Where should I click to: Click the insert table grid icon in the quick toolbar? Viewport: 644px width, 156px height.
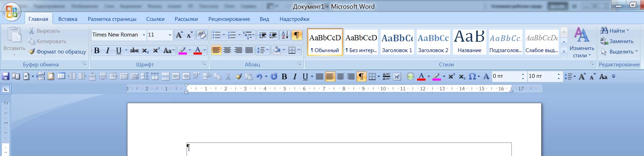click(61, 76)
